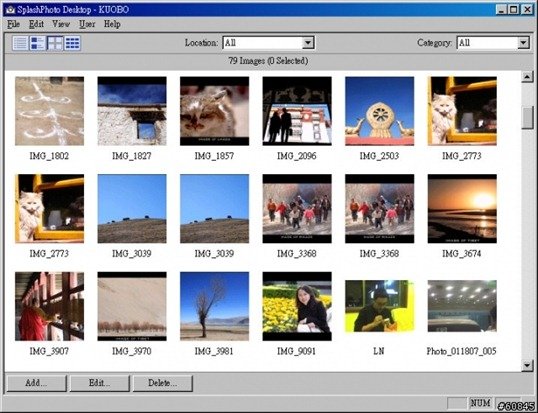Select the IMG_3981 bare tree thumbnail
Viewport: 538px width, 413px height.
214,306
